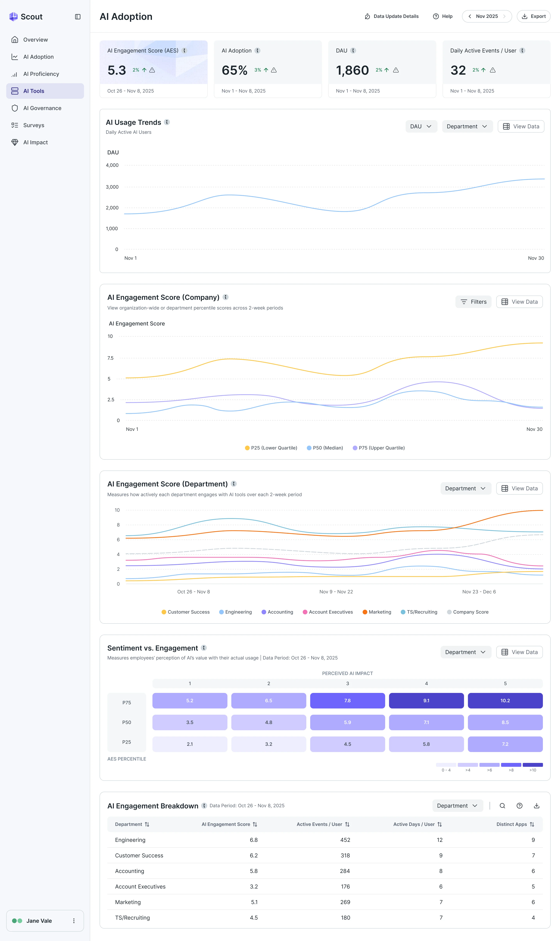The image size is (560, 941).
Task: Open info icon beside AI Engagement Score (AES)
Action: pos(185,51)
